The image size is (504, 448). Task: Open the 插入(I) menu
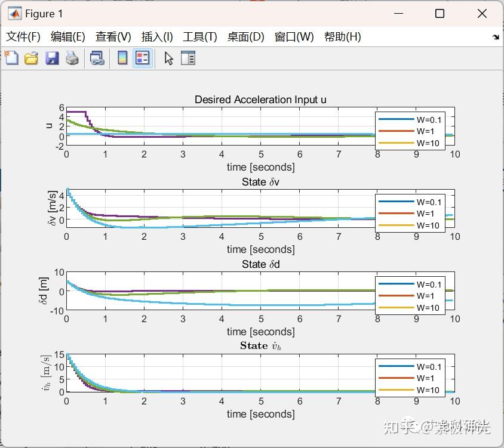[157, 36]
